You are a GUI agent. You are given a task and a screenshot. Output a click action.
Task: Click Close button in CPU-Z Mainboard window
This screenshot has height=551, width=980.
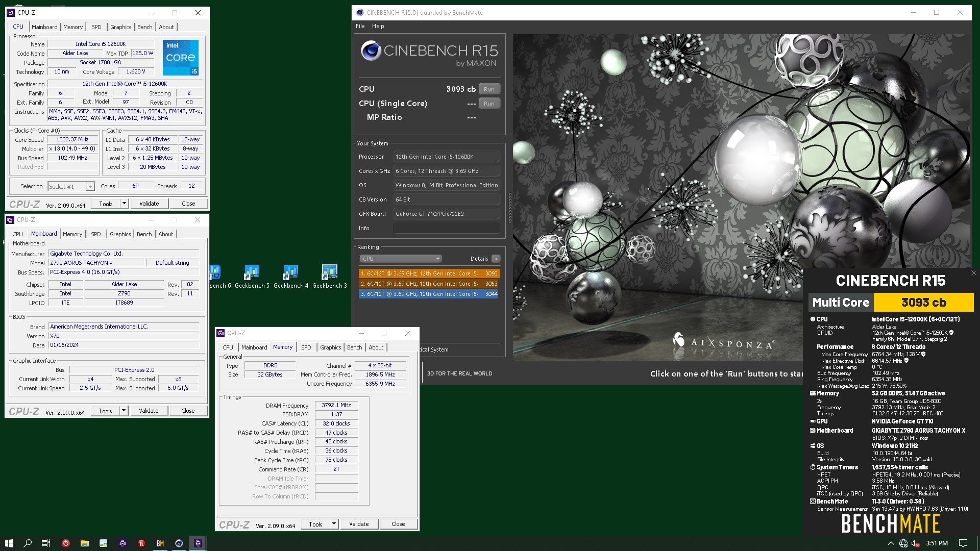pyautogui.click(x=188, y=411)
